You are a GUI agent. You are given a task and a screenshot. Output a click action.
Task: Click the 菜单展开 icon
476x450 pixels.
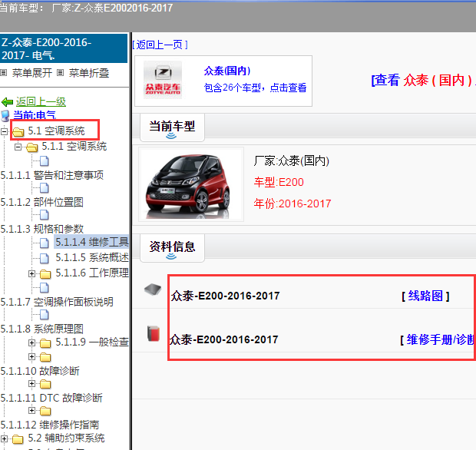pos(3,73)
